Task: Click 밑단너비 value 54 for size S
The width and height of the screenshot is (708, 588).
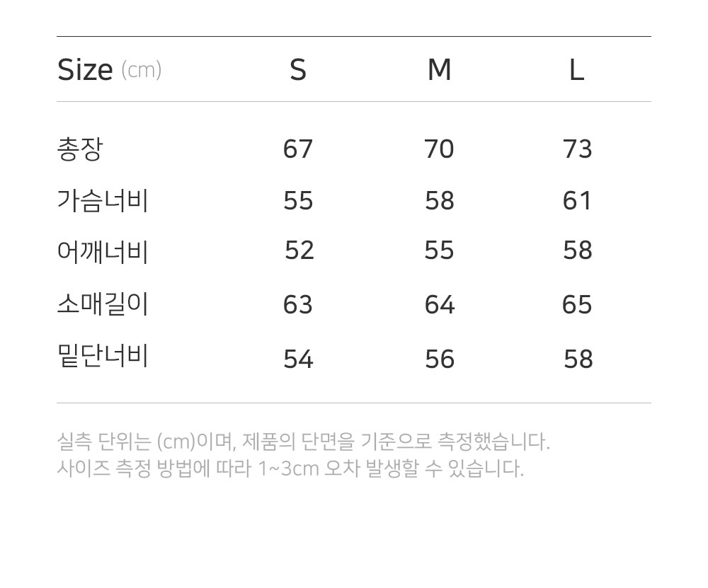Action: 298,359
